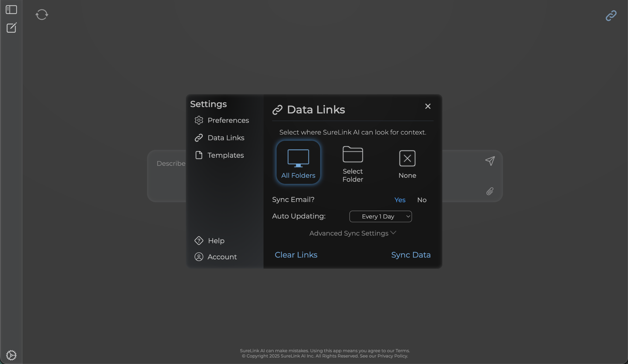Set Sync Email to No
The width and height of the screenshot is (628, 364).
[x=422, y=200]
